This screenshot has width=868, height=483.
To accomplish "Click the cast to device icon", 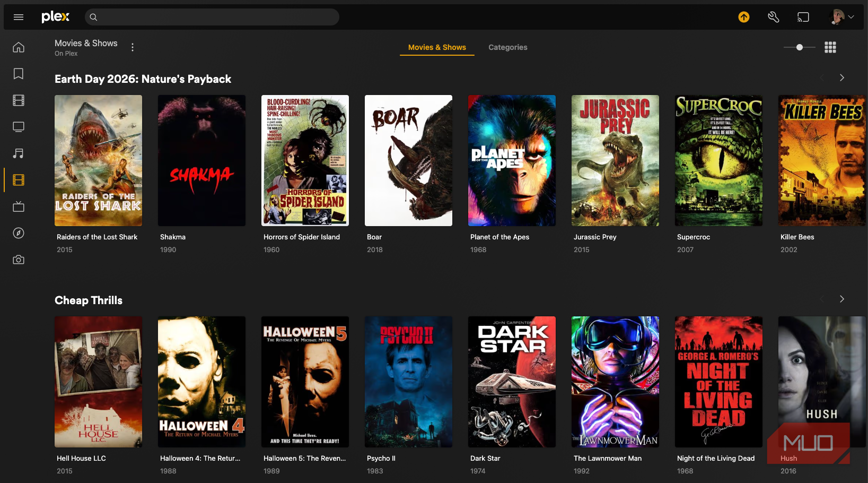I will coord(803,17).
